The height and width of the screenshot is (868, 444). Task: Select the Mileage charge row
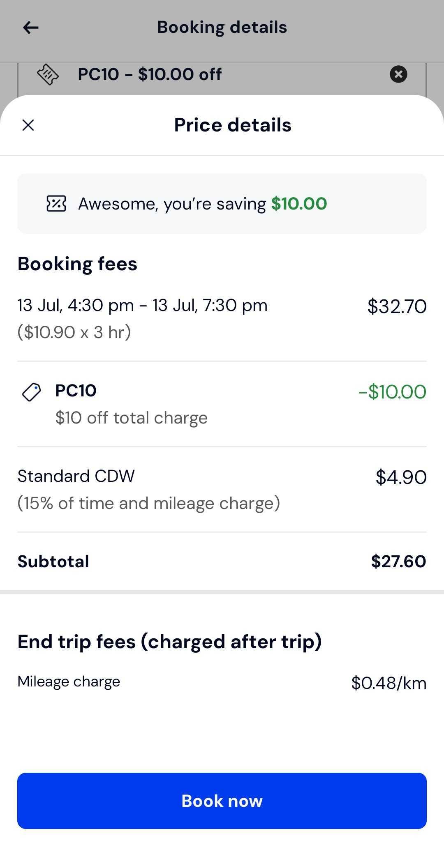[222, 682]
